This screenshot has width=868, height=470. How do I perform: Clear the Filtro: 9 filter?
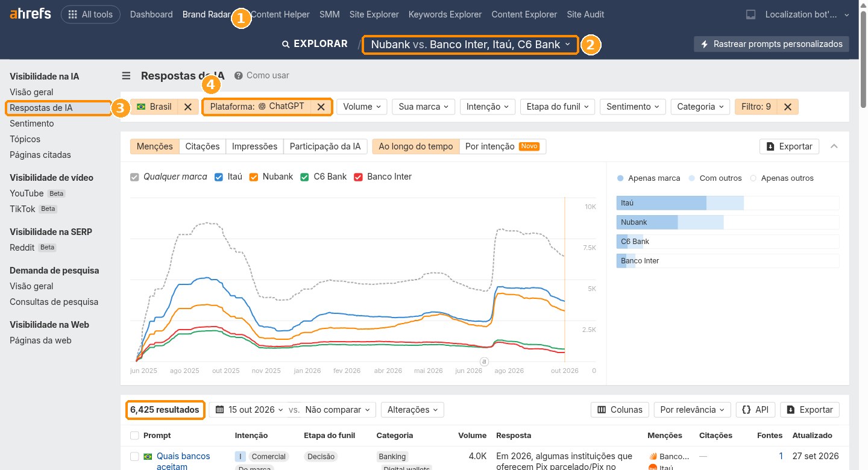787,107
